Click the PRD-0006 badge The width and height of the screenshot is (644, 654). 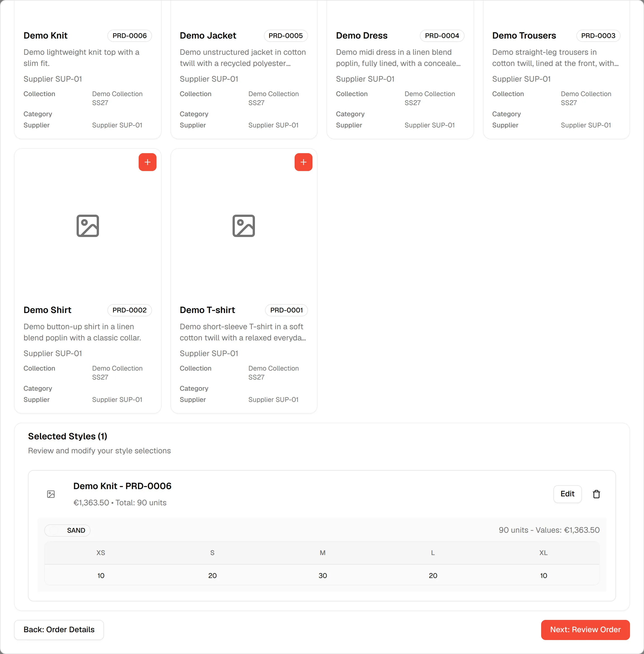click(x=129, y=35)
